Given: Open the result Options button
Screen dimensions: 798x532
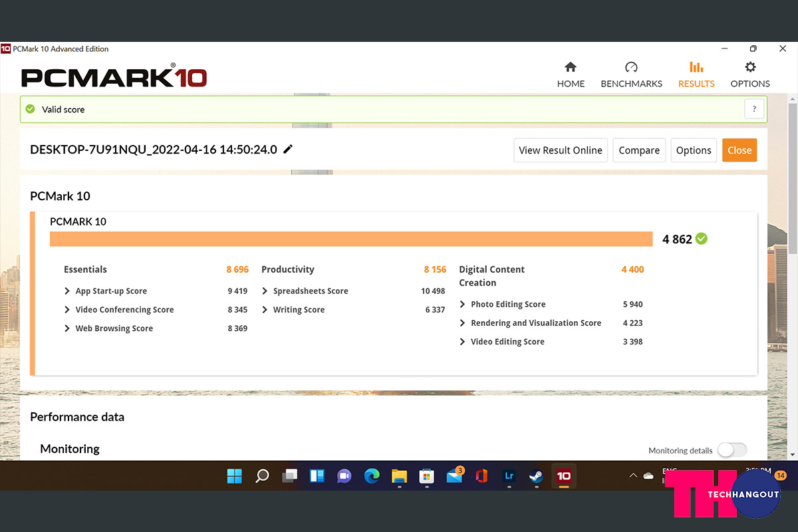Looking at the screenshot, I should pyautogui.click(x=694, y=150).
